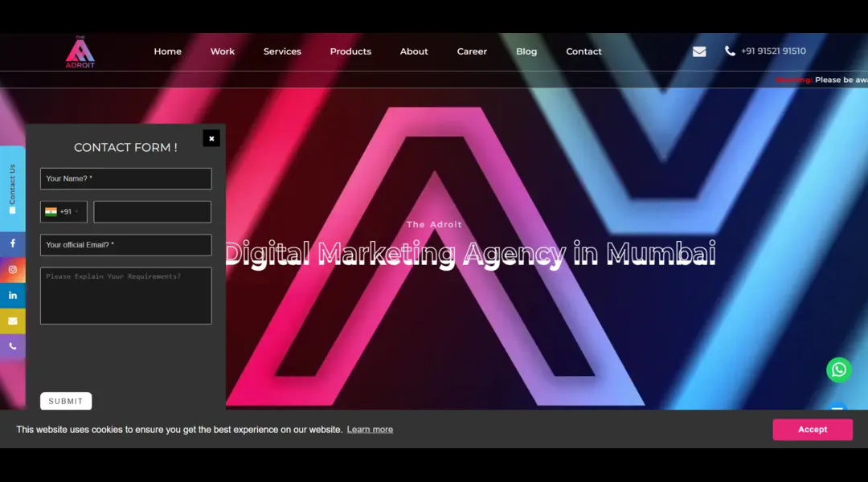Open the Instagram sidebar icon
This screenshot has height=482, width=868.
click(13, 269)
